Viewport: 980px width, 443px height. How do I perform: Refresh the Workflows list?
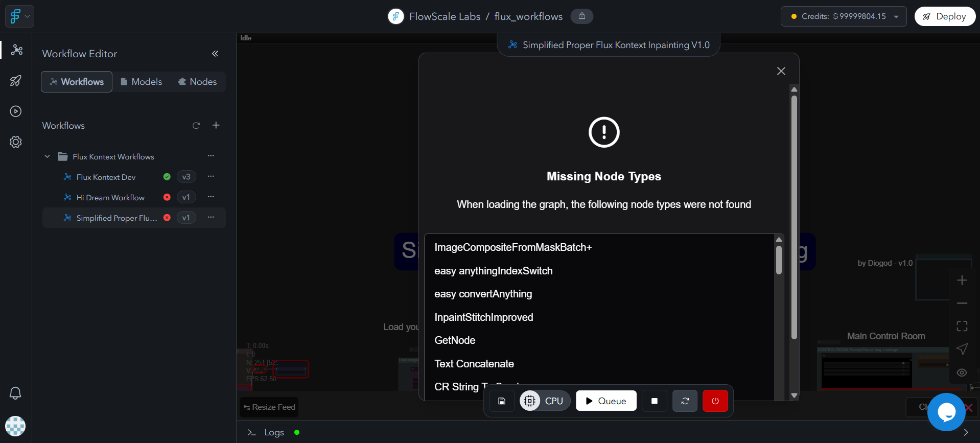coord(196,126)
